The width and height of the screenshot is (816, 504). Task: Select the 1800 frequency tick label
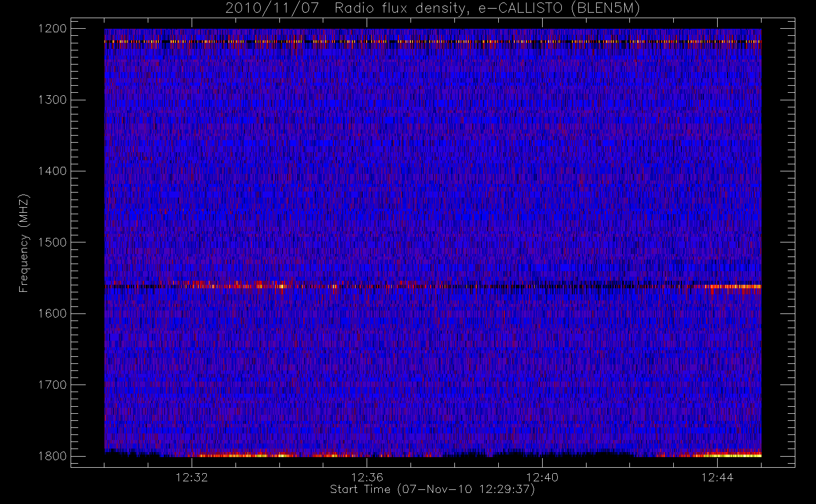52,456
